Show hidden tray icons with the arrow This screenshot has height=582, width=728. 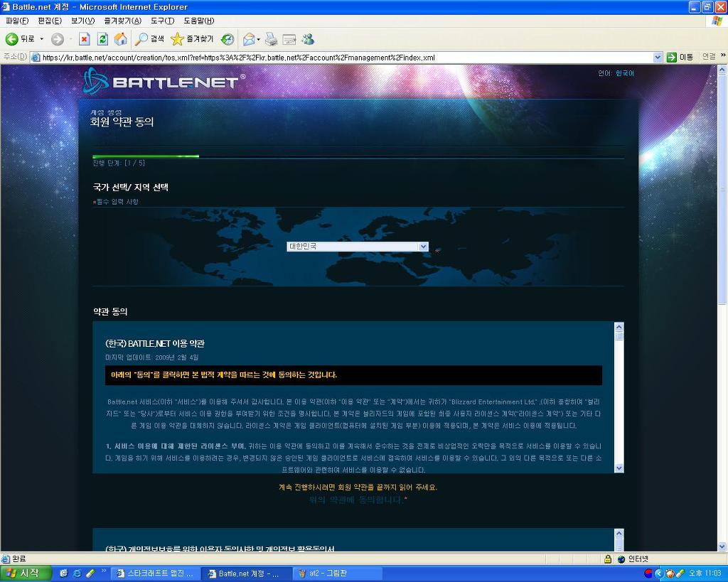[659, 573]
